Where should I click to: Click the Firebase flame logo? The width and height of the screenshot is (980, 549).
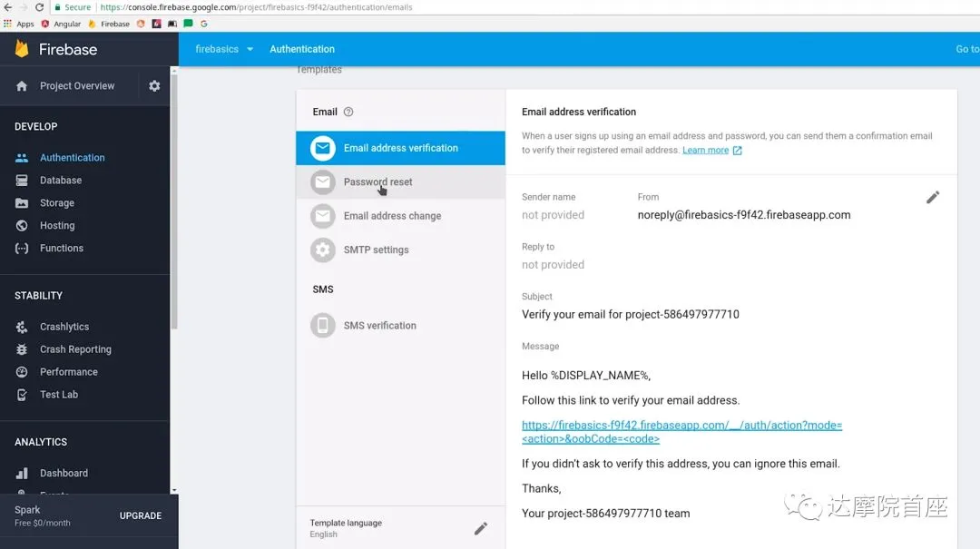(x=22, y=49)
